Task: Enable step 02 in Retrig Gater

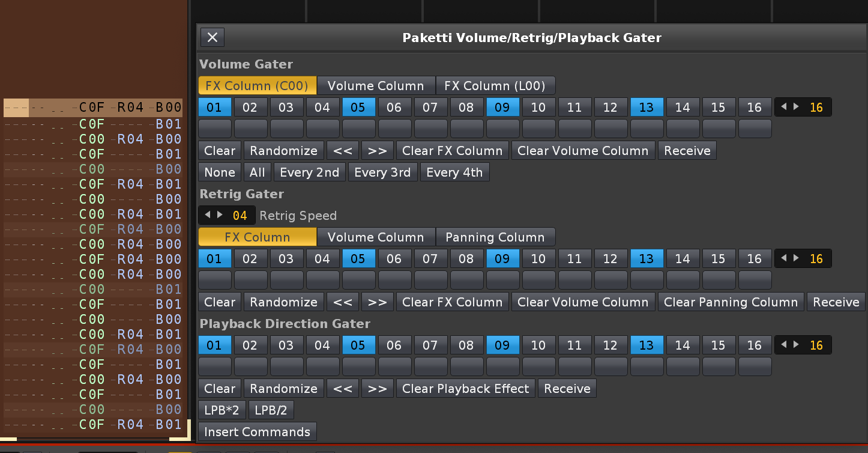Action: click(x=250, y=259)
